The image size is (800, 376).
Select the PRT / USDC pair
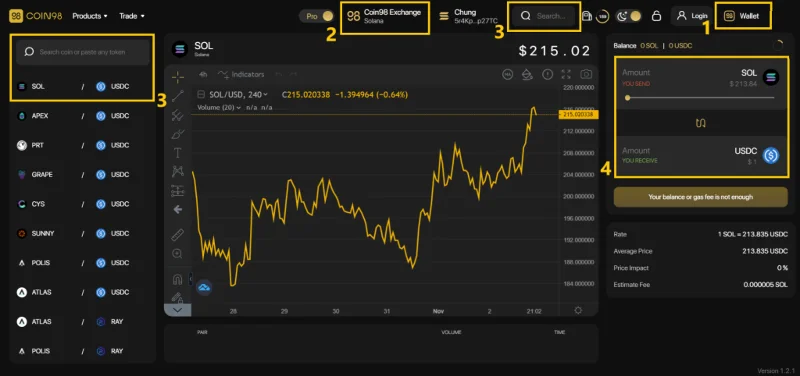click(x=82, y=145)
